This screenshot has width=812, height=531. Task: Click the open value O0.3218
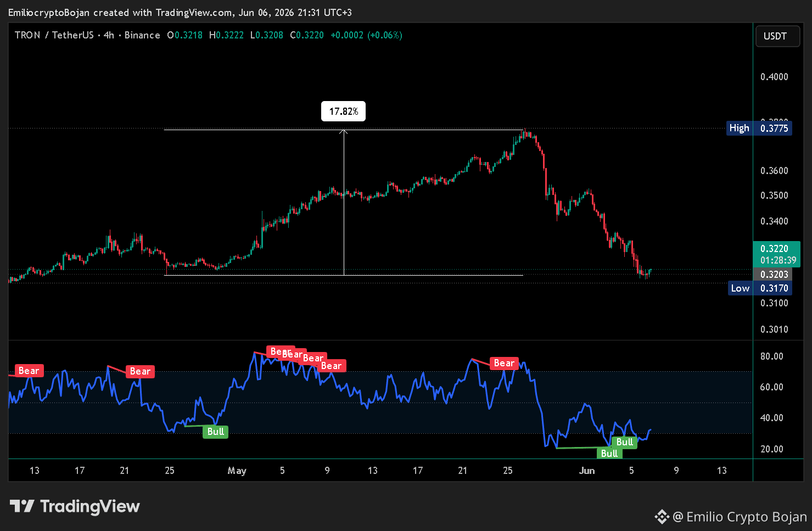click(x=185, y=35)
